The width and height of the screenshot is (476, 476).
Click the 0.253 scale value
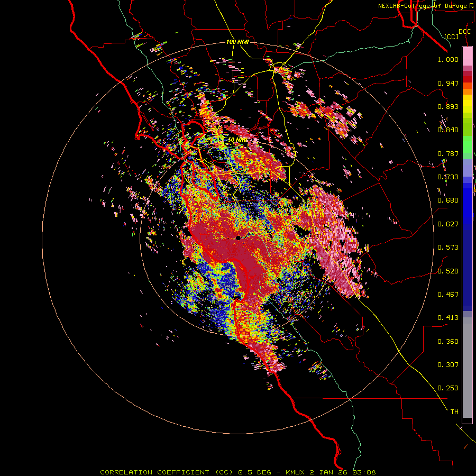point(448,388)
